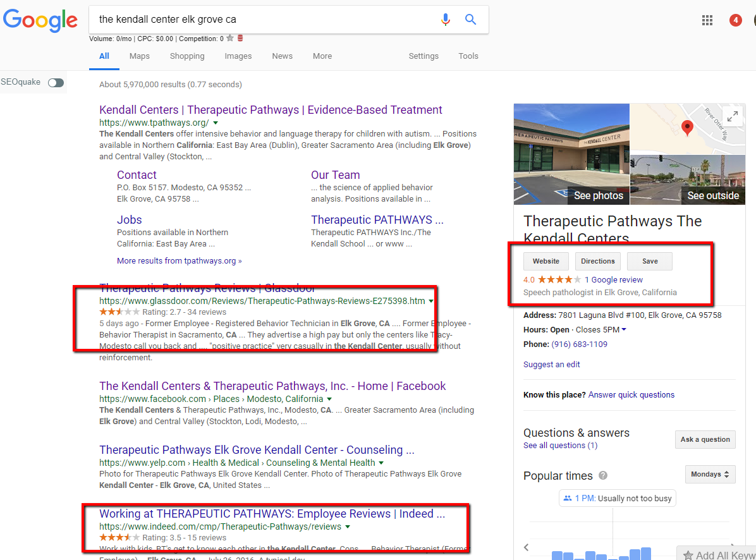Switch to the Shopping tab
The image size is (756, 560).
tap(187, 56)
